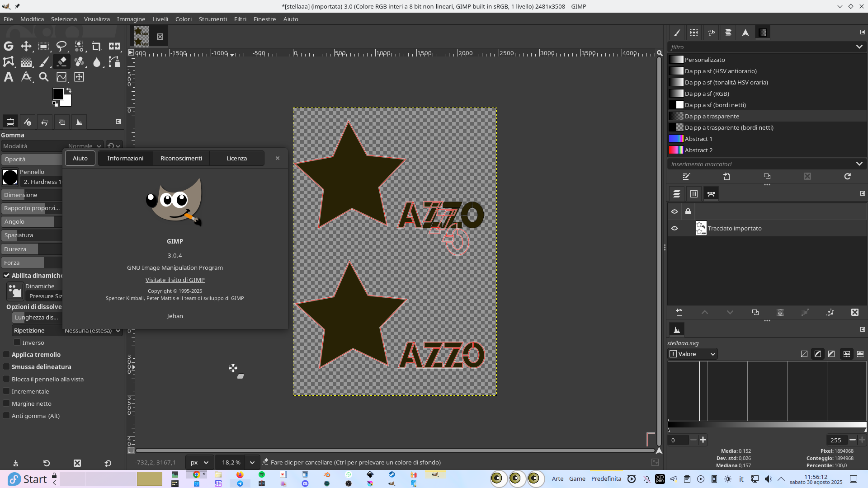
Task: Select the Free Select lasso tool
Action: (x=61, y=46)
